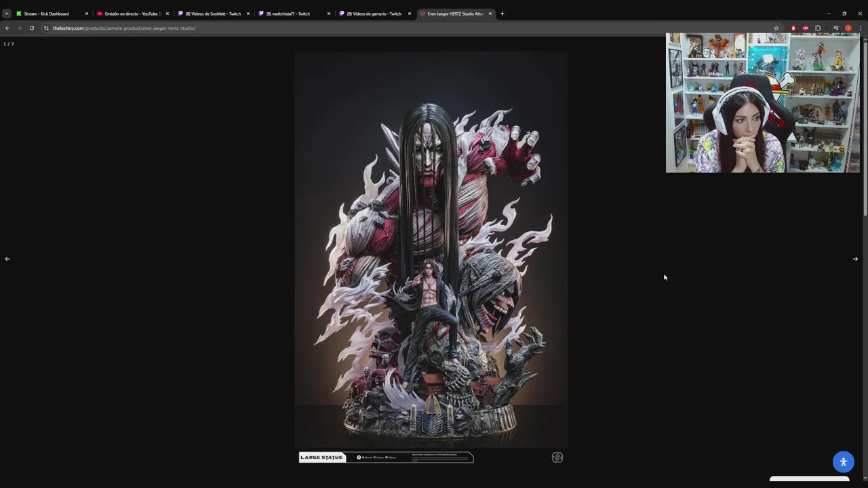Close the mattchista77 Twitch tab
Screen dimensions: 868x488
click(x=329, y=14)
